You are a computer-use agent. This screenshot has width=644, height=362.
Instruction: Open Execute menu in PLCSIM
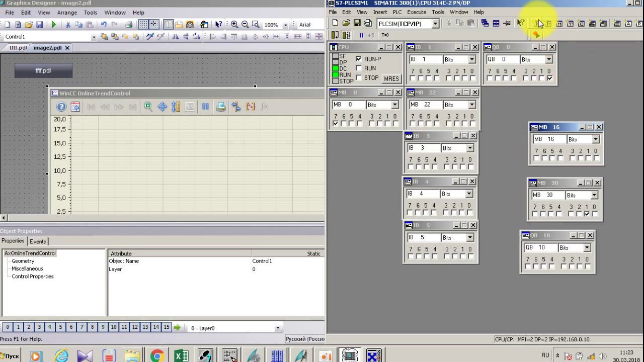pos(417,12)
